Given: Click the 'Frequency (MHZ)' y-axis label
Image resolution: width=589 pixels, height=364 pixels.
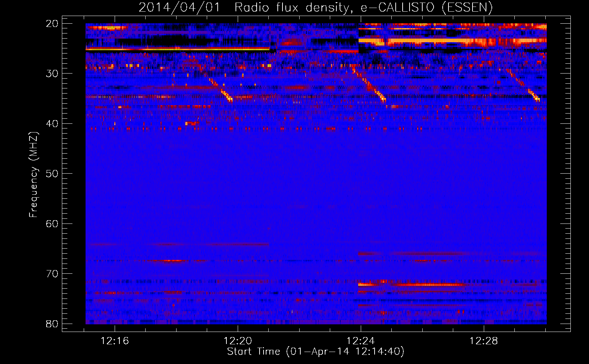Looking at the screenshot, I should (33, 175).
